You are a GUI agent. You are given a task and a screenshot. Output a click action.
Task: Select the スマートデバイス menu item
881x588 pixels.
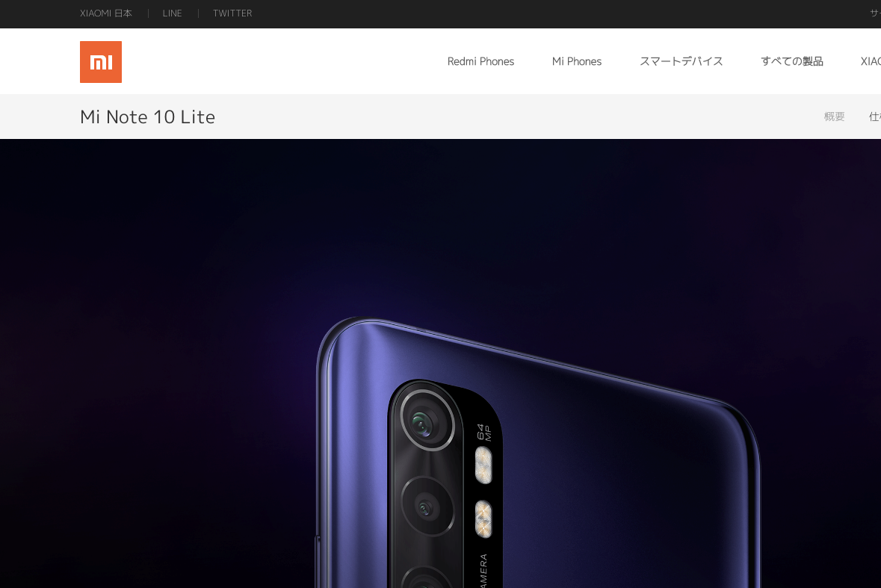pyautogui.click(x=681, y=61)
